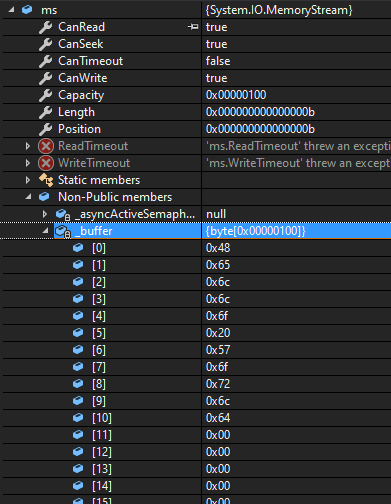391x504 pixels.
Task: Click value 0x48 at index [0]
Action: [x=218, y=248]
